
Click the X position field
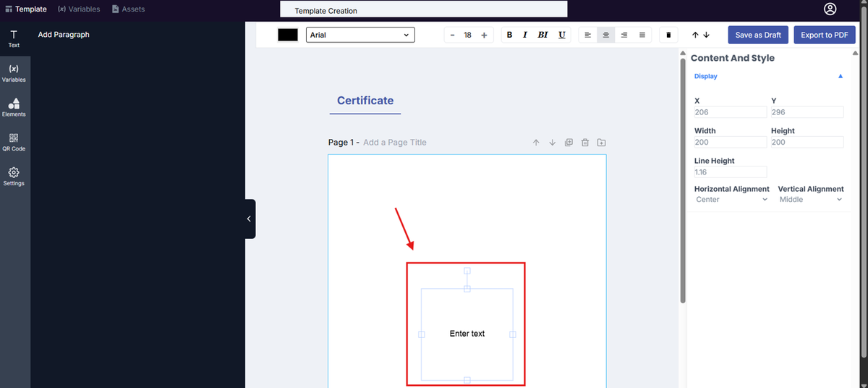(x=730, y=112)
